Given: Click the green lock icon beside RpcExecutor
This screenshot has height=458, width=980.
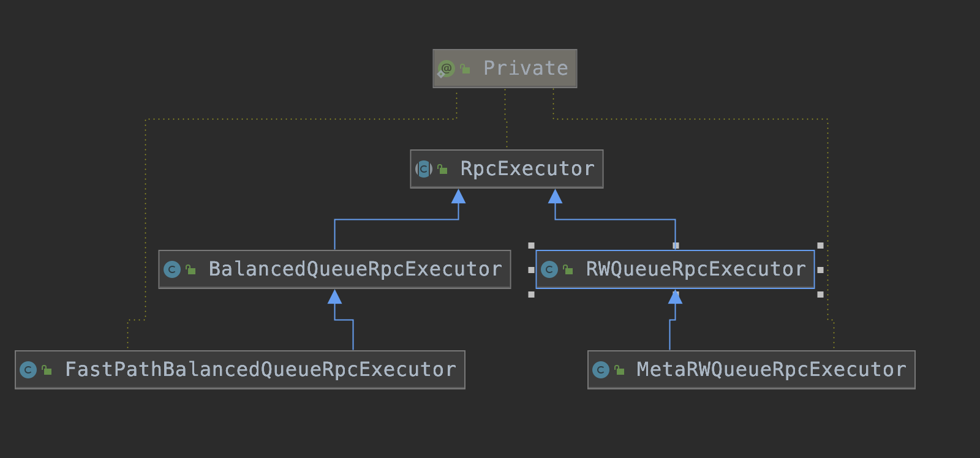Looking at the screenshot, I should click(443, 169).
